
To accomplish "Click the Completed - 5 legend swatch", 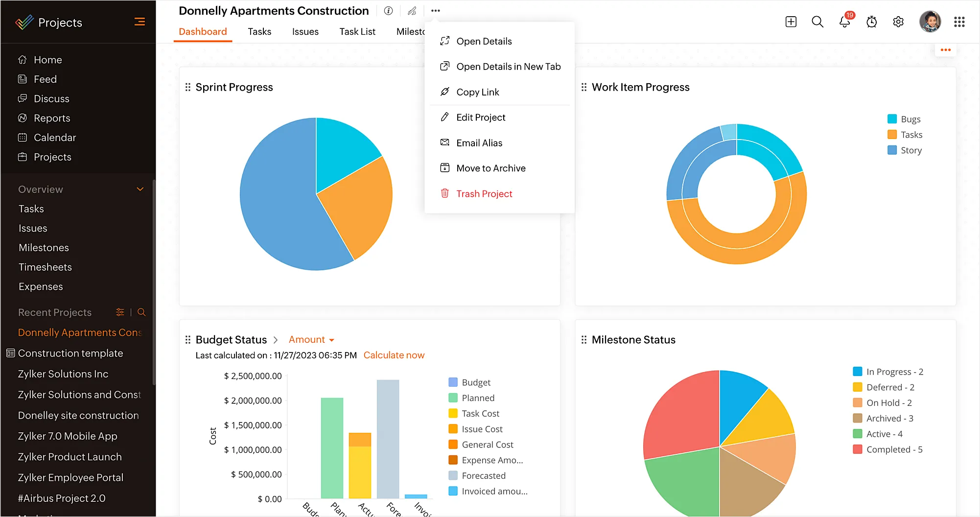I will (857, 449).
